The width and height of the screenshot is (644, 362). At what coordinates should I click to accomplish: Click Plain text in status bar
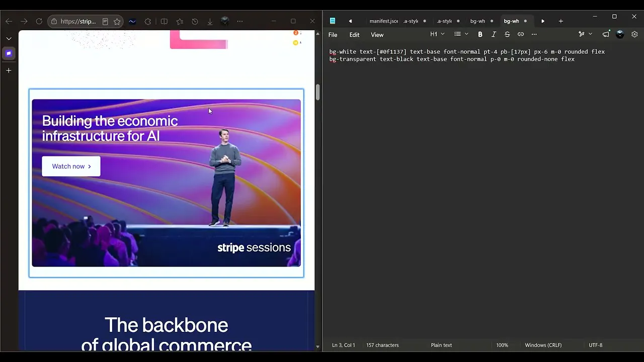pyautogui.click(x=441, y=345)
